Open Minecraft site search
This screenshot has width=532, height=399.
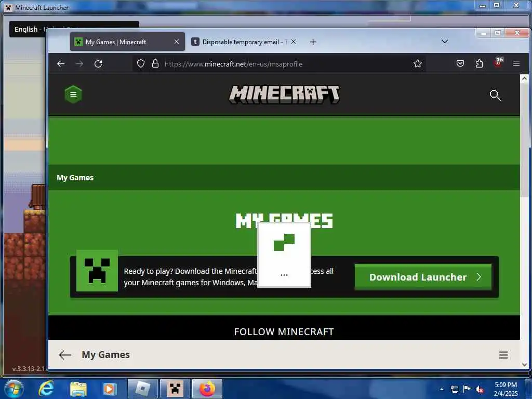[495, 95]
